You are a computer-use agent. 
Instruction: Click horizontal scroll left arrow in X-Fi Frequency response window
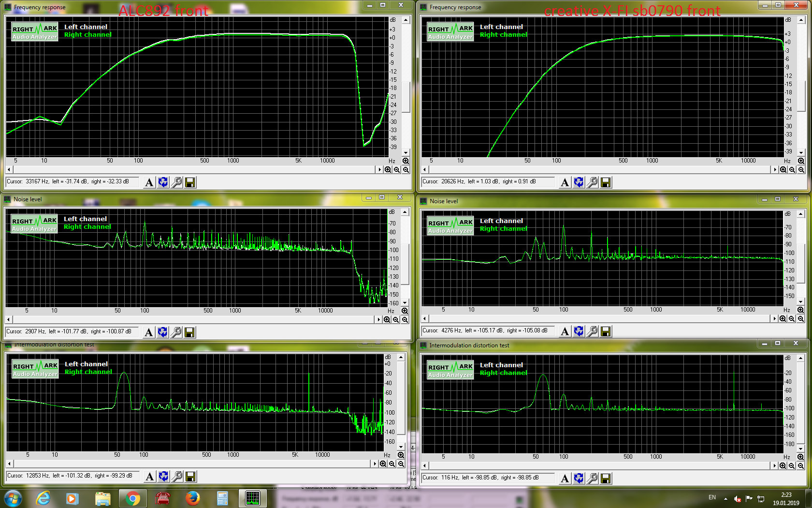pos(425,170)
